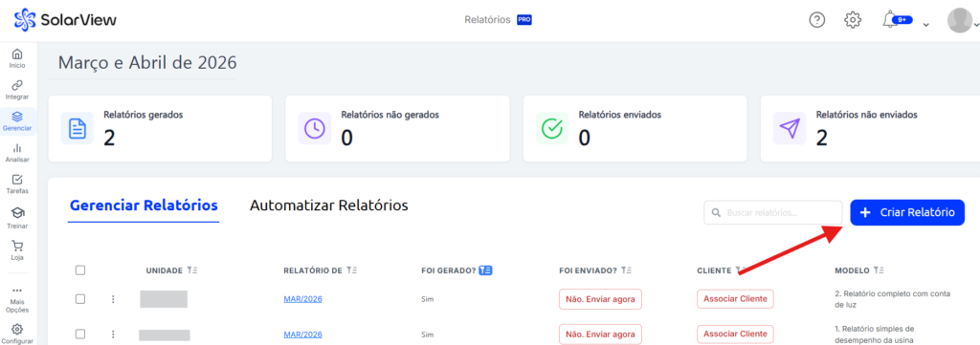Image resolution: width=980 pixels, height=345 pixels.
Task: Open the Treinar graduation cap icon
Action: point(17,213)
